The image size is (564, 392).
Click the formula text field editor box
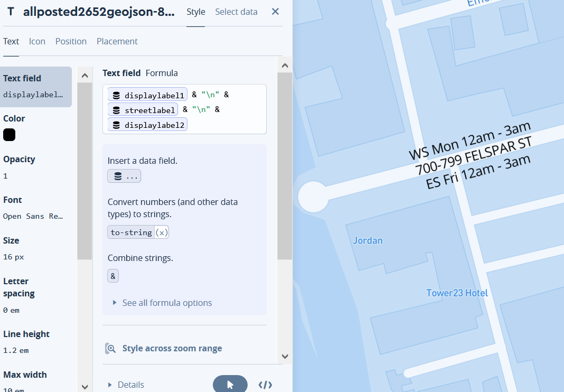184,109
